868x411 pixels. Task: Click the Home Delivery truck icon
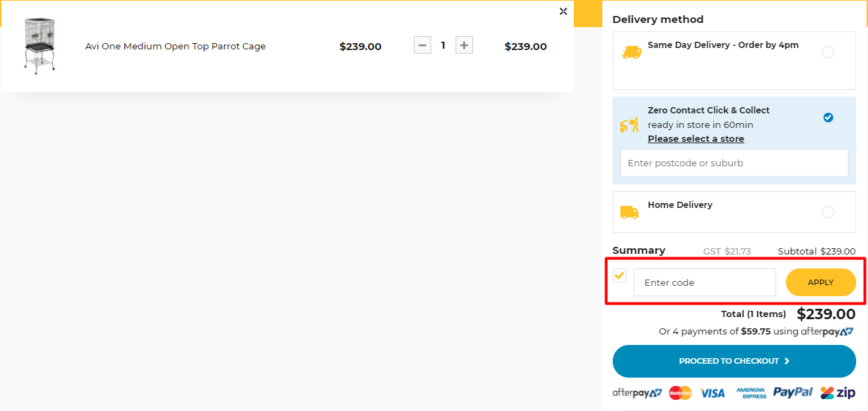[x=629, y=211]
